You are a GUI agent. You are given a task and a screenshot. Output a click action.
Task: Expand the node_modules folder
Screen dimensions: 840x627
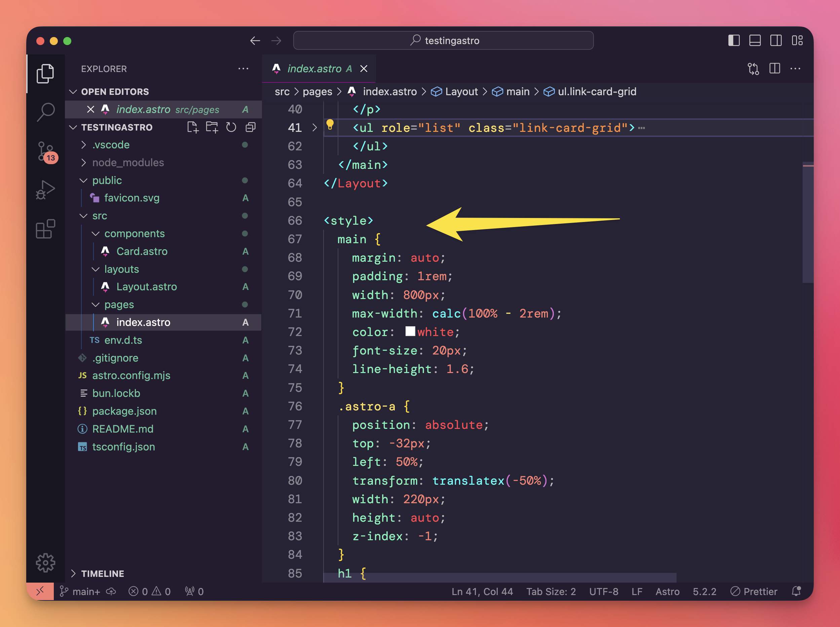coord(128,162)
